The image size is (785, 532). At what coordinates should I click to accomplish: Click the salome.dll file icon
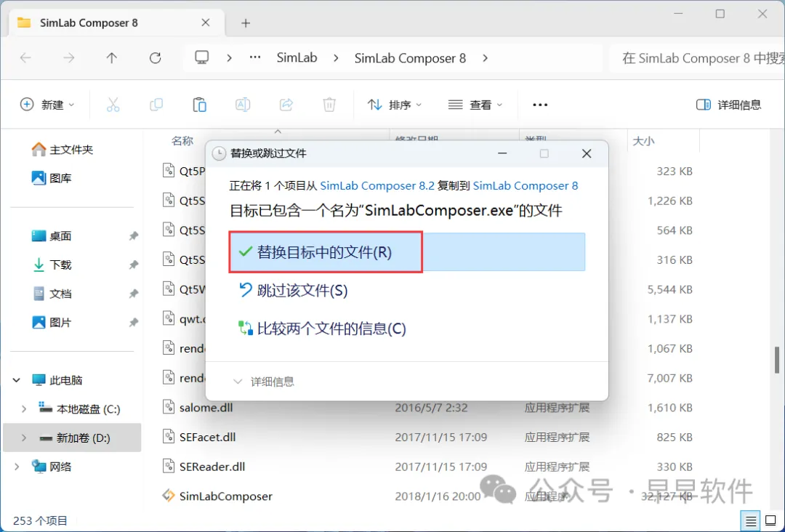tap(169, 408)
